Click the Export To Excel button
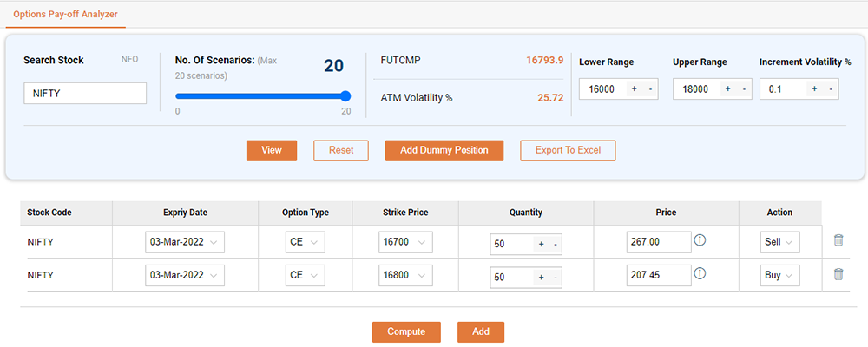The image size is (868, 347). 568,150
